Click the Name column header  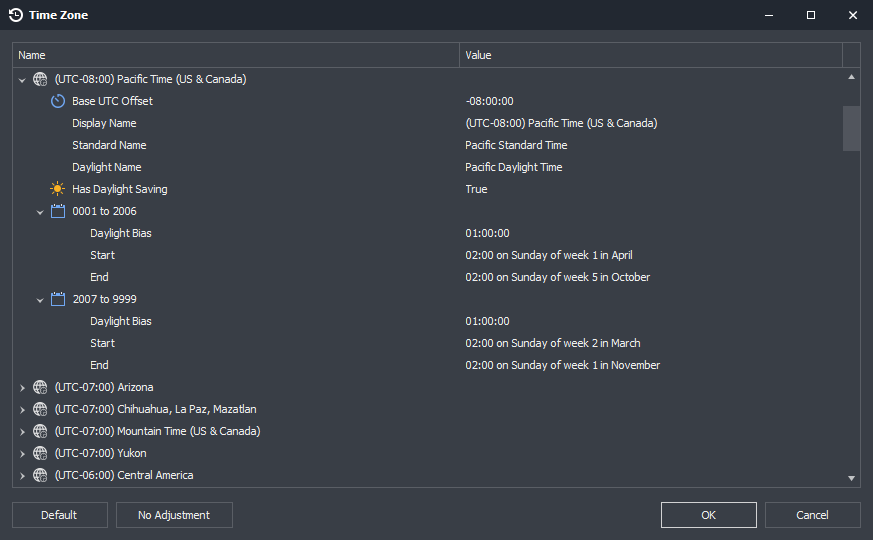tap(236, 55)
